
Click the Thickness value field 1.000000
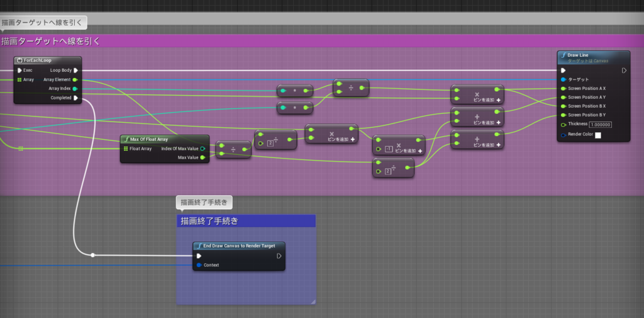pyautogui.click(x=601, y=124)
